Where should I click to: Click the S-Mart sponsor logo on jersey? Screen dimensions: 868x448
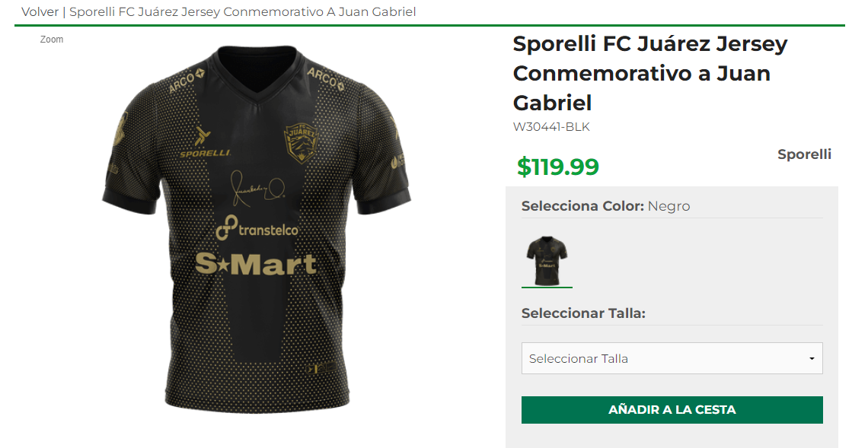[256, 264]
